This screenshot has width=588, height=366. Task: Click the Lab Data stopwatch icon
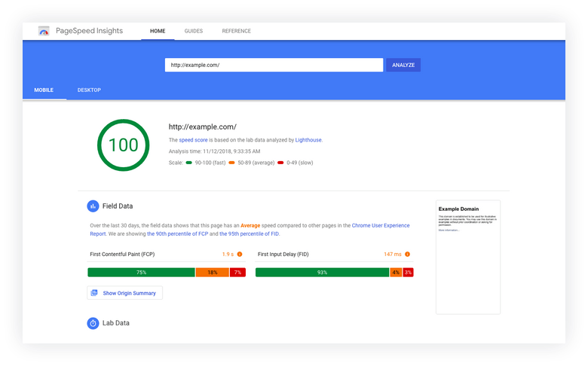[93, 323]
